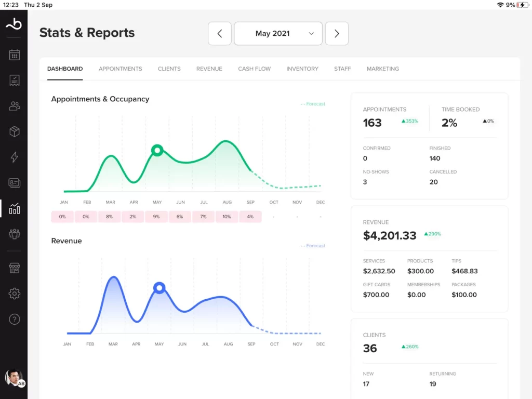The width and height of the screenshot is (532, 399).
Task: Select the checkout sales icon in sidebar
Action: tap(14, 80)
